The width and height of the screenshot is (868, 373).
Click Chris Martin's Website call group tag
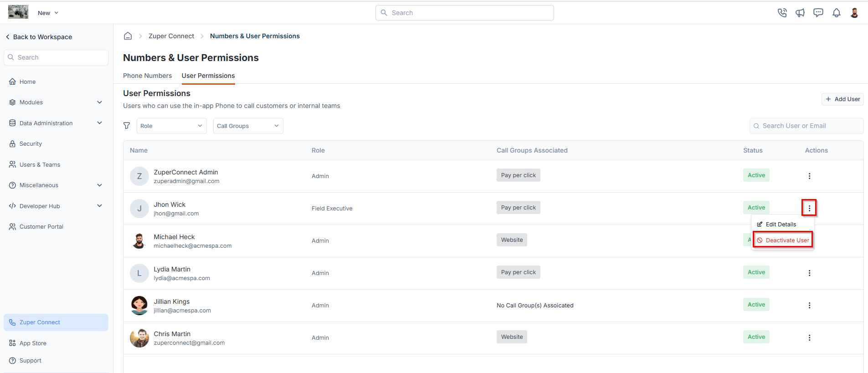pyautogui.click(x=512, y=337)
